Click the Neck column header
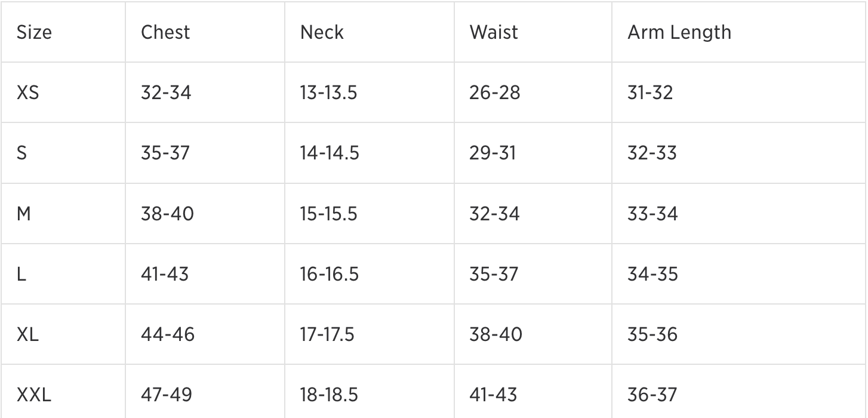 (x=322, y=32)
